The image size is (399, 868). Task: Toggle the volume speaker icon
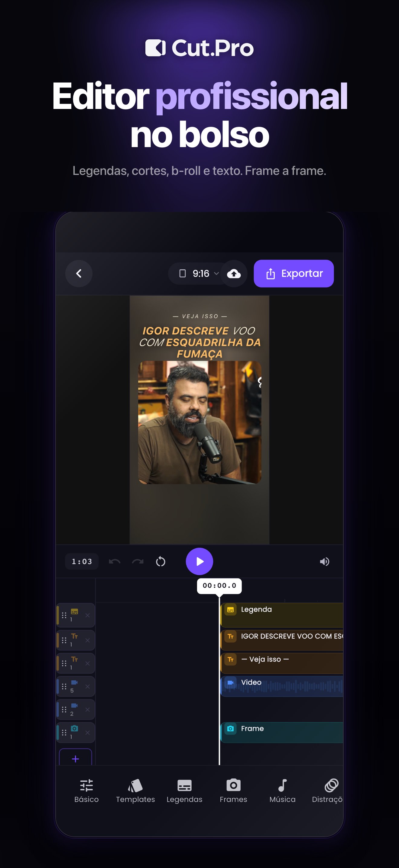pos(324,561)
